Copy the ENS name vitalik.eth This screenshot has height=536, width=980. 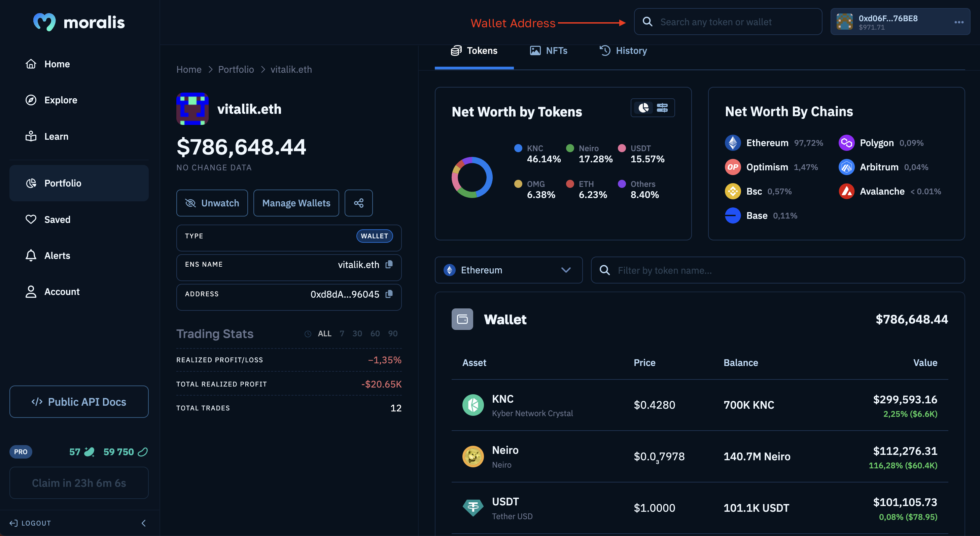pyautogui.click(x=389, y=264)
